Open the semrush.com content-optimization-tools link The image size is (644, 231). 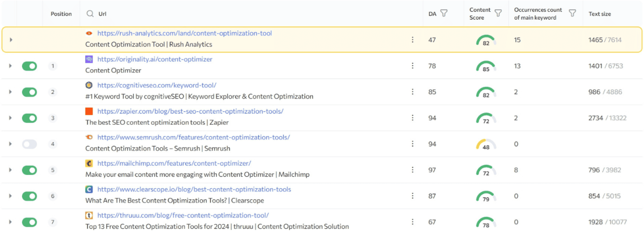(194, 137)
